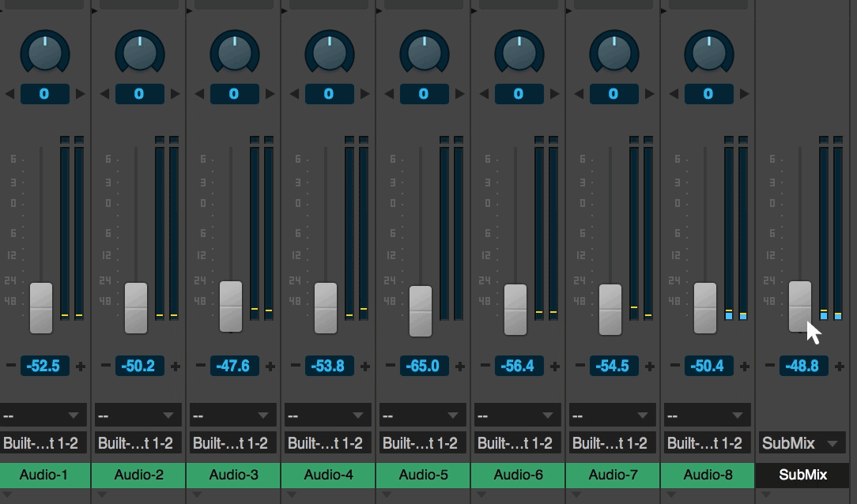Click the pan right arrow on Audio-4
This screenshot has width=857, height=504.
point(365,94)
